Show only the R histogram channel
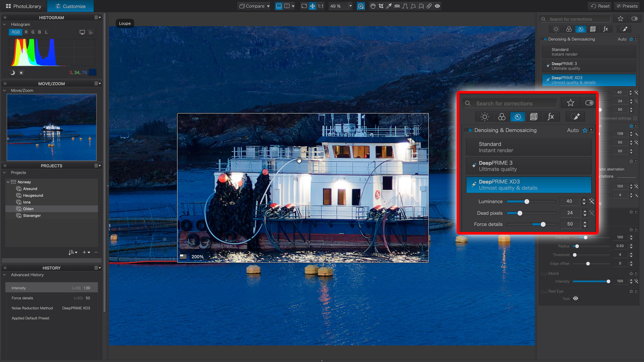 tap(26, 32)
